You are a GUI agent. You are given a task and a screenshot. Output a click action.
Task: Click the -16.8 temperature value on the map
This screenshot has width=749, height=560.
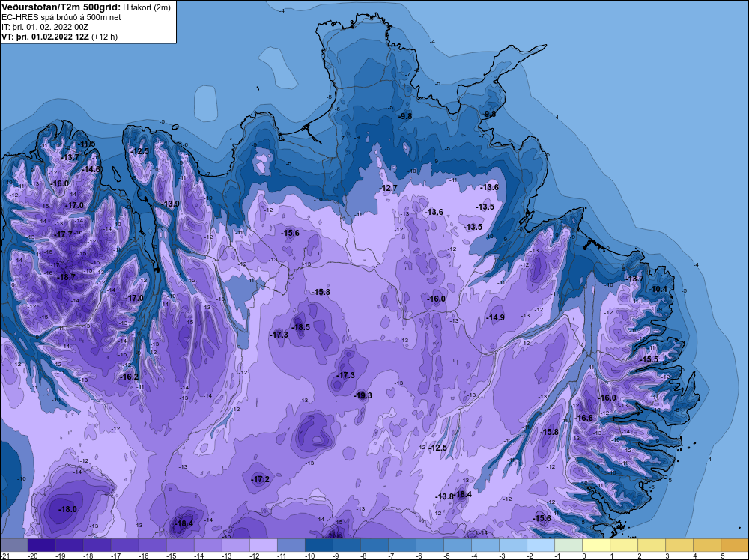tap(583, 418)
